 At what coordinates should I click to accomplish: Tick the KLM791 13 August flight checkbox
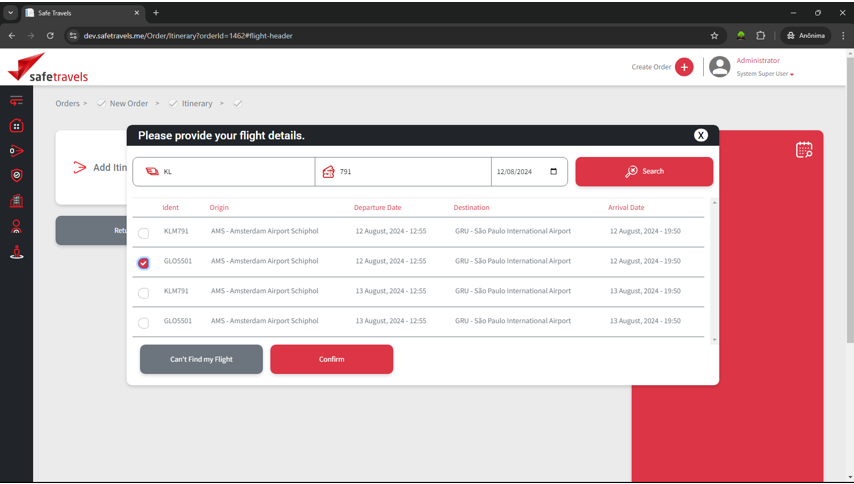[144, 293]
